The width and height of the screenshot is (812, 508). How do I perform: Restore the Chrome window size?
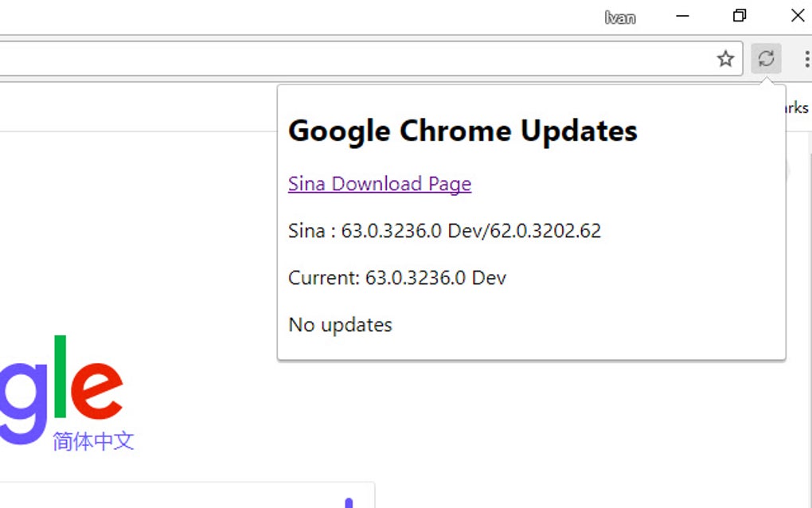pyautogui.click(x=739, y=15)
